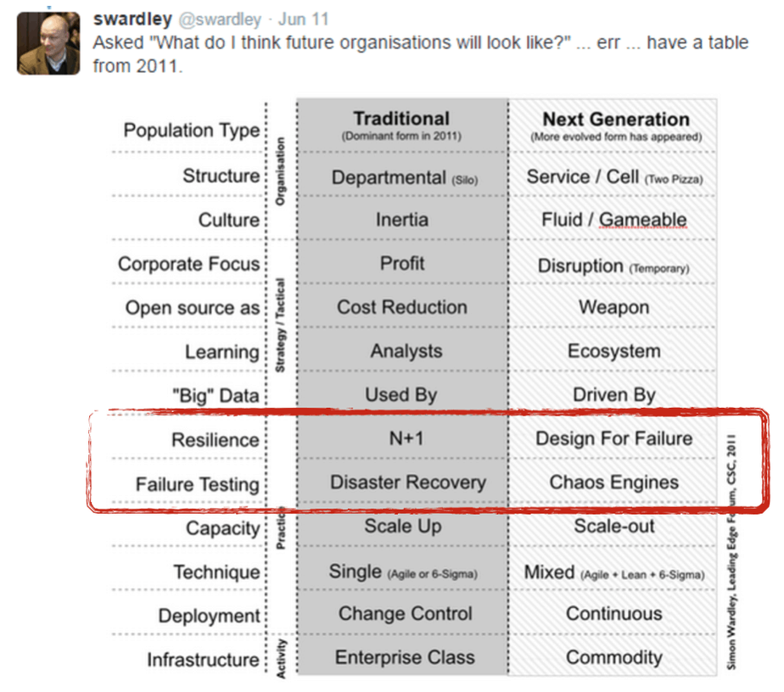Click the Ecosystem learning cell
Image resolution: width=784 pixels, height=692 pixels.
tap(613, 351)
